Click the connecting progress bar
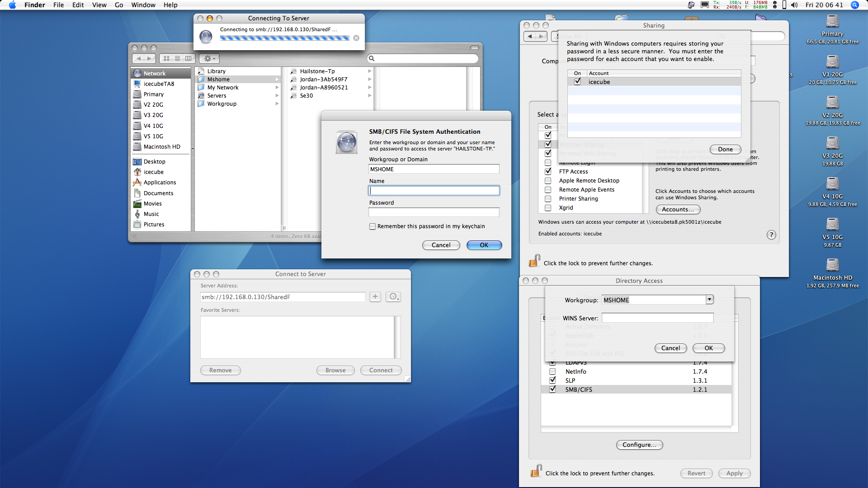 285,38
